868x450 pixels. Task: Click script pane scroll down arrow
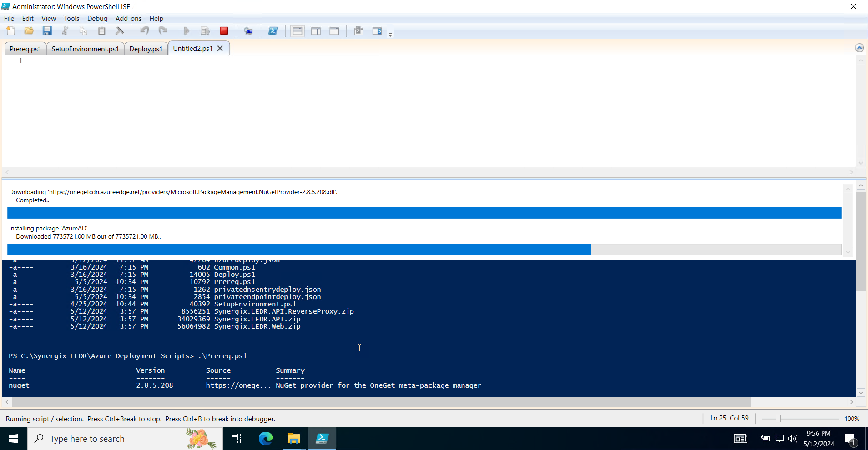pyautogui.click(x=861, y=163)
